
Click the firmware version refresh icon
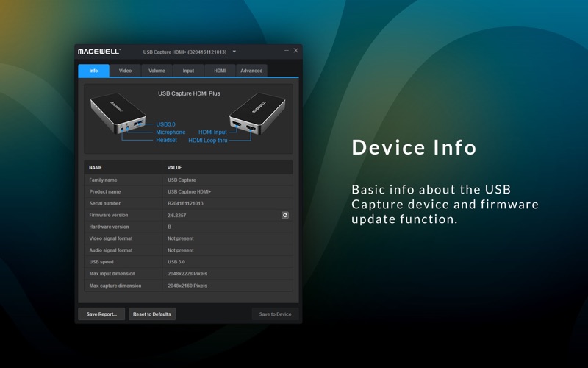pos(285,215)
